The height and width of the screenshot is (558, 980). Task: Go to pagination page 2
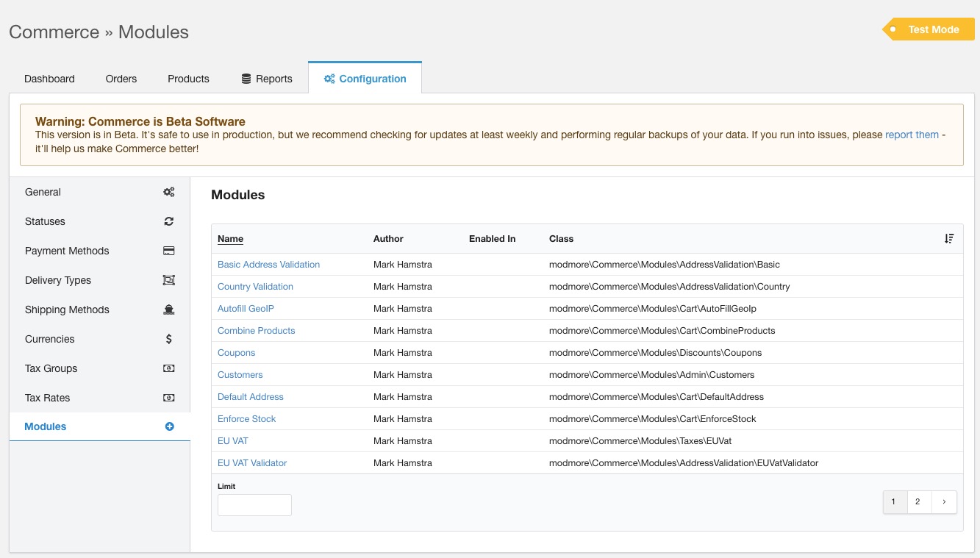[x=918, y=502]
